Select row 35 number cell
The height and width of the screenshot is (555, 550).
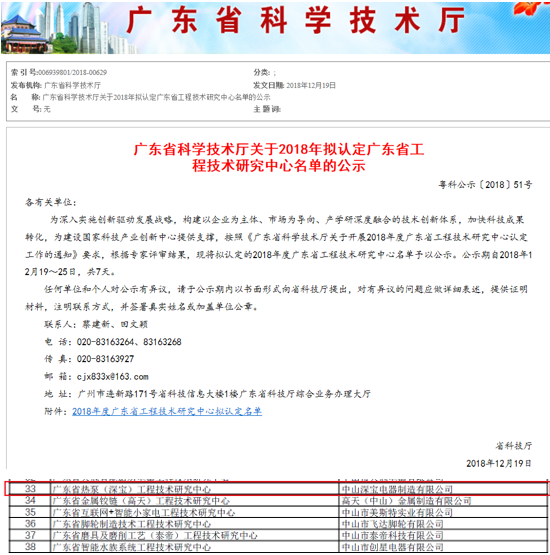tap(30, 512)
